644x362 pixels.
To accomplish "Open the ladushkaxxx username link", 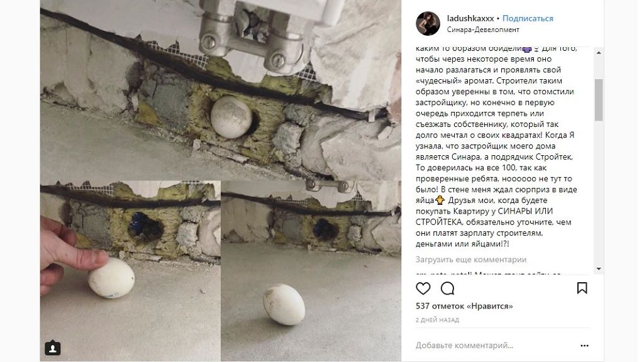I will click(x=470, y=18).
